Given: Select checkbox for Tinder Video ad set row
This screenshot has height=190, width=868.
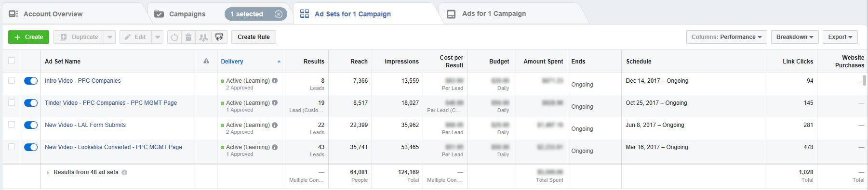Looking at the screenshot, I should 12,102.
